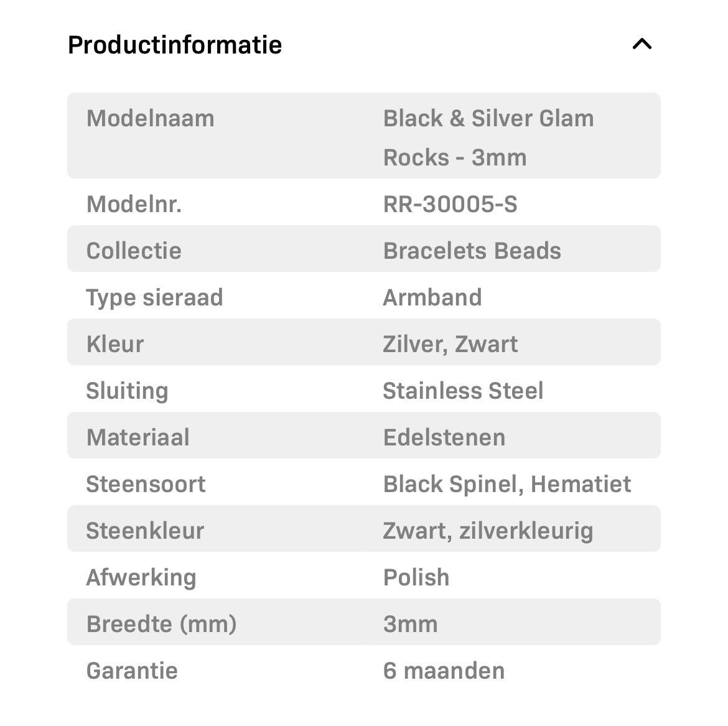Select model number RR-30005-S
The height and width of the screenshot is (726, 728).
click(450, 204)
